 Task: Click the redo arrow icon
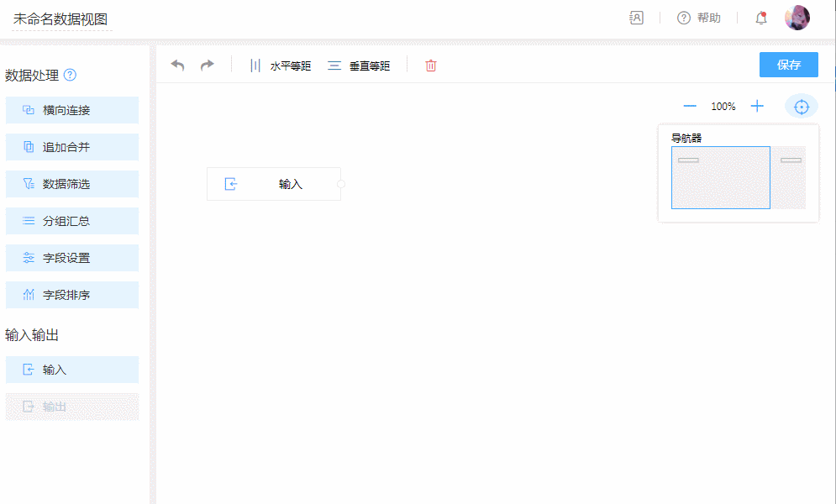pos(207,66)
